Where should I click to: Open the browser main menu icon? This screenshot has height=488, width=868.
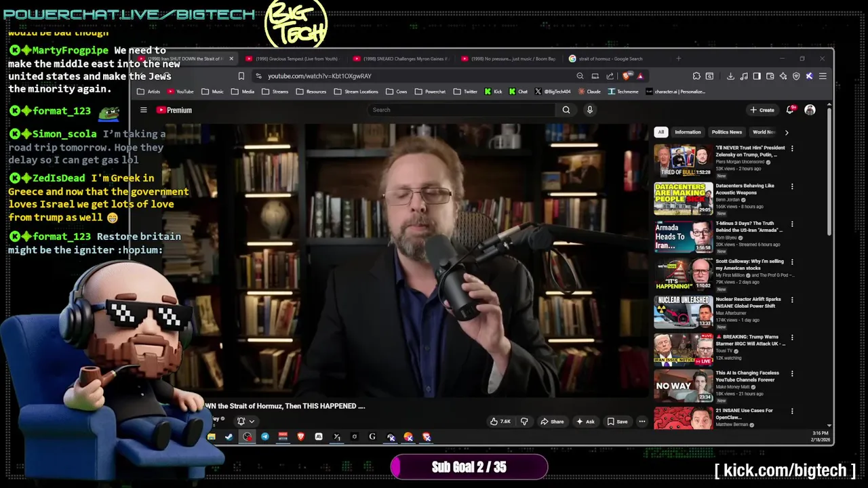point(823,76)
